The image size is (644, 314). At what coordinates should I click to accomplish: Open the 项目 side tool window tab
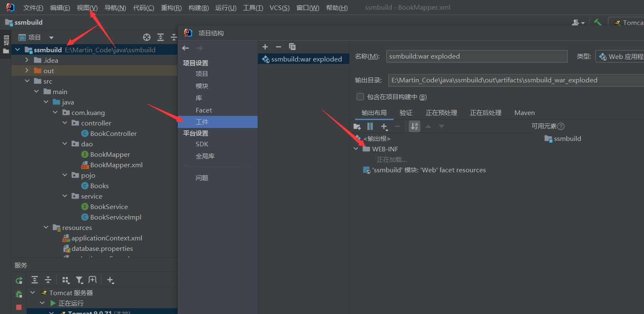pos(6,40)
